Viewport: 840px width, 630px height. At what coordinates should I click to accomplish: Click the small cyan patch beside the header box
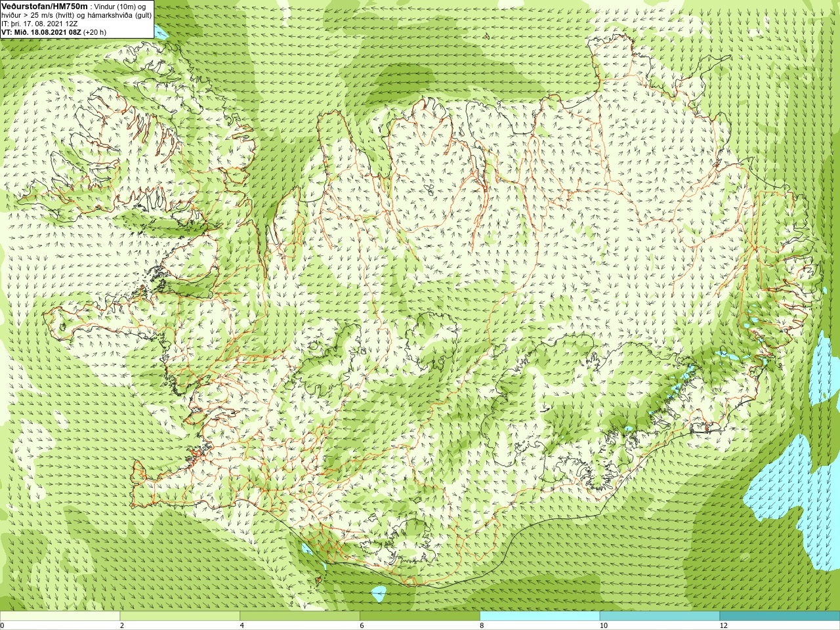161,32
